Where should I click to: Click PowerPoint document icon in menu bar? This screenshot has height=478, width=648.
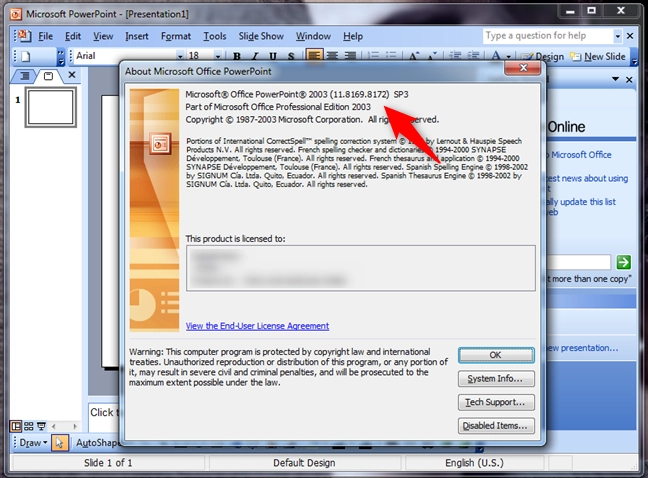click(x=24, y=36)
